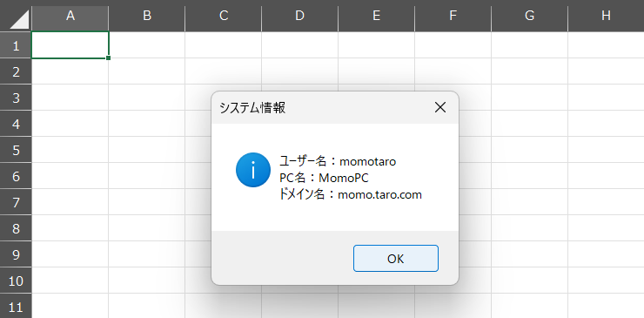Select row 1 header
The image size is (644, 318).
[x=16, y=45]
